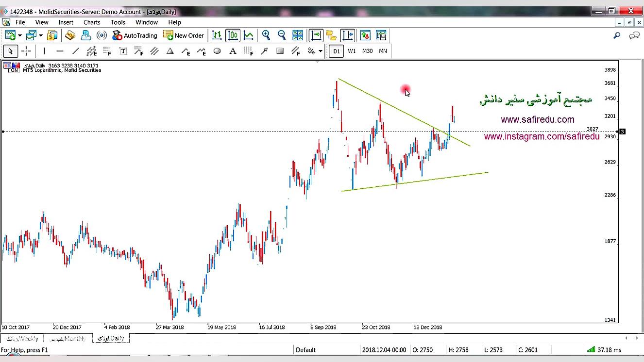Switch to the Weekly chart tab

pos(22,338)
